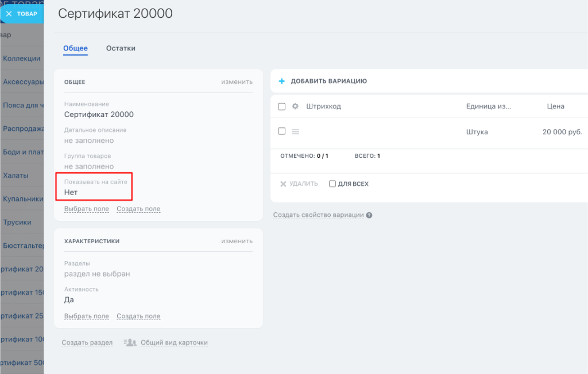Image resolution: width=588 pixels, height=374 pixels.
Task: Toggle the select-all checkbox in table header
Action: 281,106
